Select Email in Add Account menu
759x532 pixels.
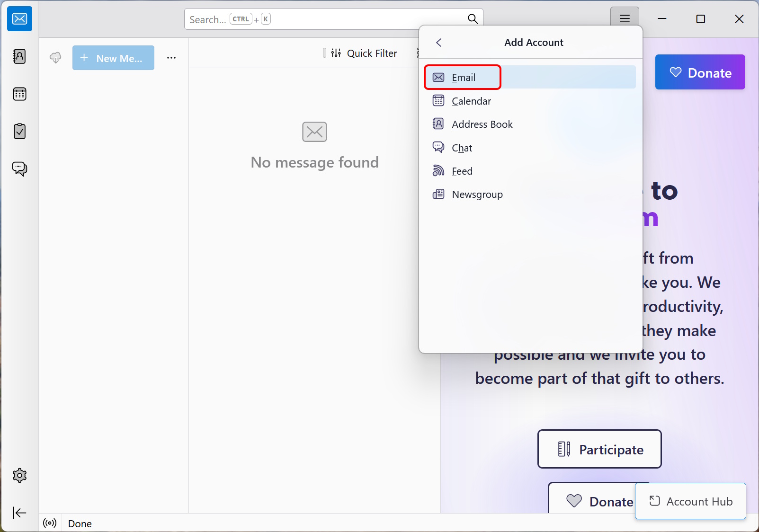pos(530,77)
